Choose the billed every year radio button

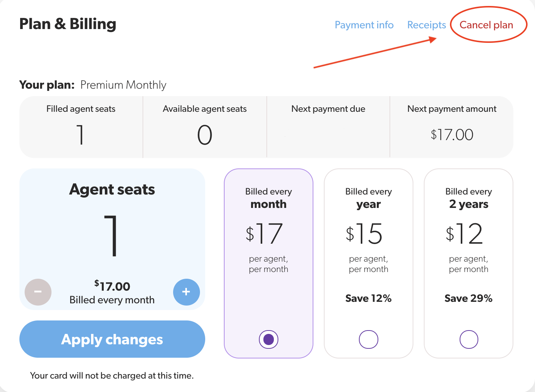point(369,339)
